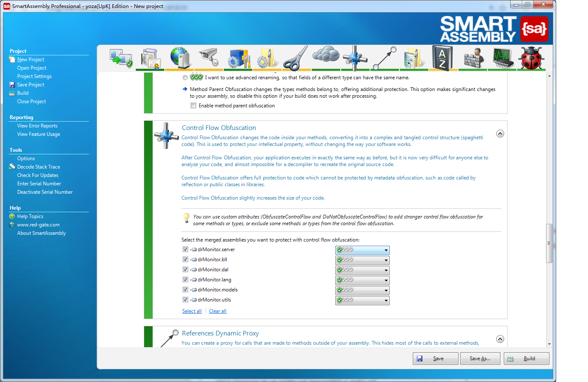Select the security camera feature usage icon

pos(209,57)
